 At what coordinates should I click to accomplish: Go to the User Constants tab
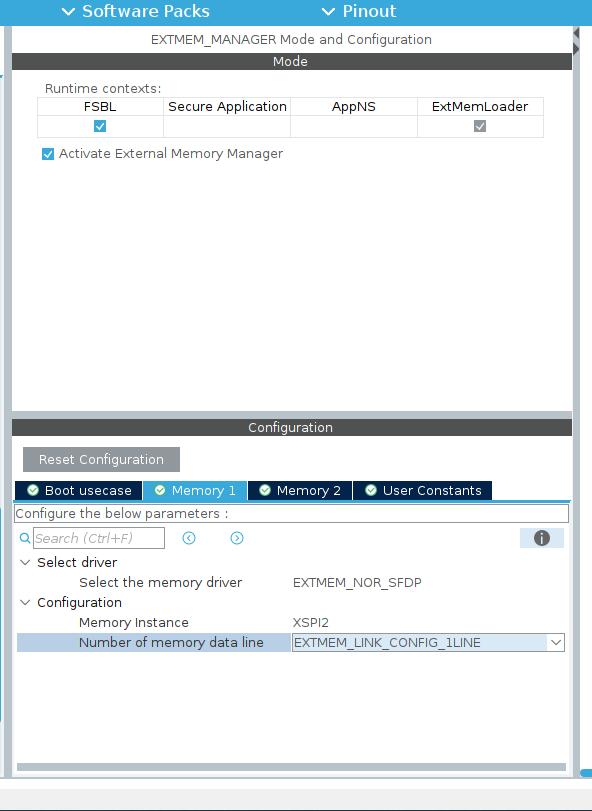coord(422,490)
